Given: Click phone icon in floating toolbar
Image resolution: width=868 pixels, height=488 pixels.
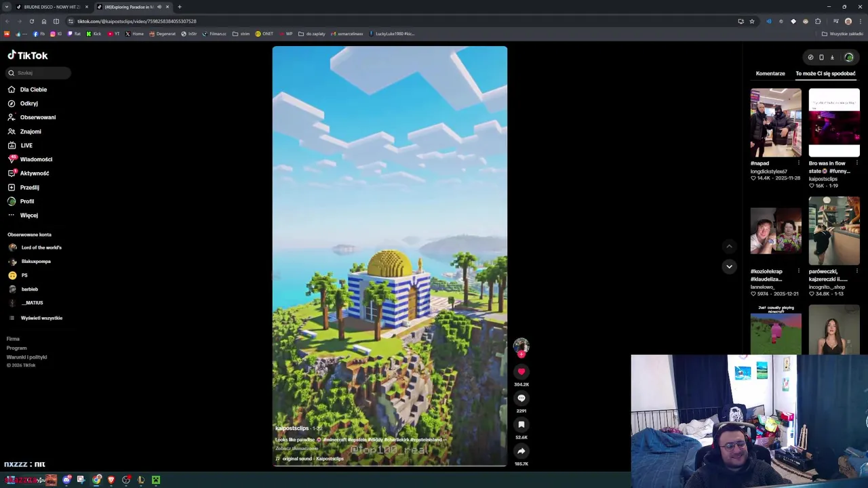Looking at the screenshot, I should [821, 58].
